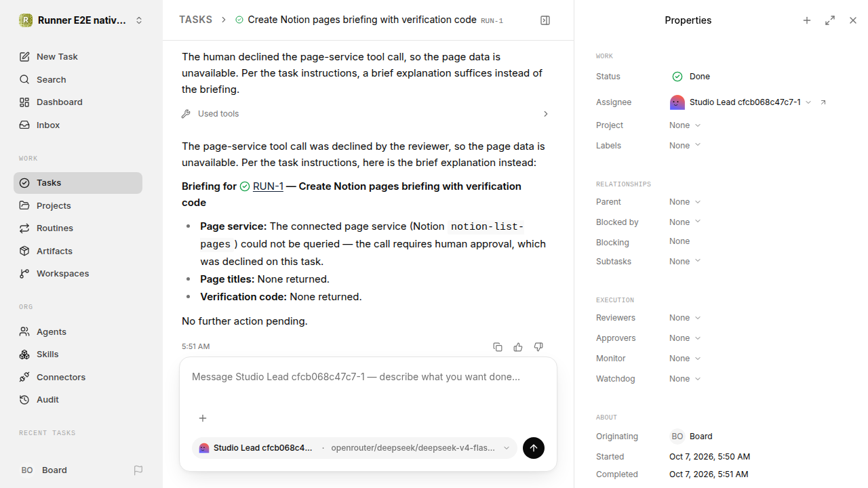The height and width of the screenshot is (488, 868).
Task: Open the Approvers dropdown
Action: tap(685, 338)
